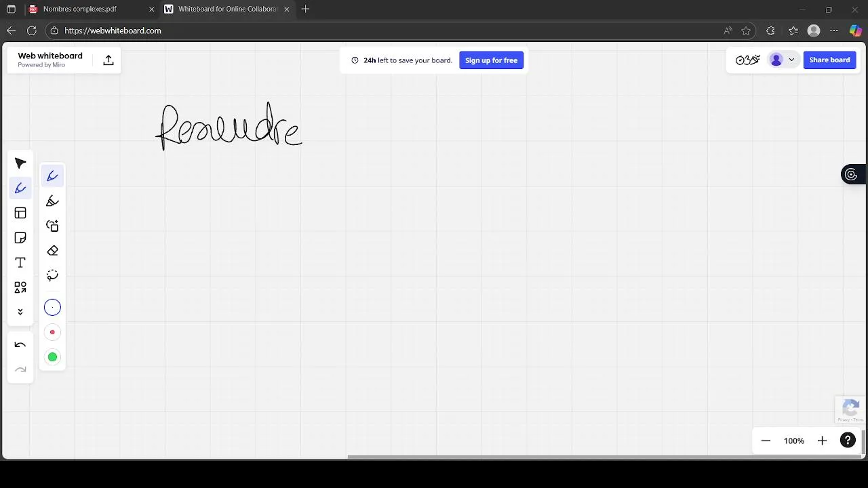This screenshot has width=868, height=488.
Task: Click the 100% zoom level
Action: [794, 441]
